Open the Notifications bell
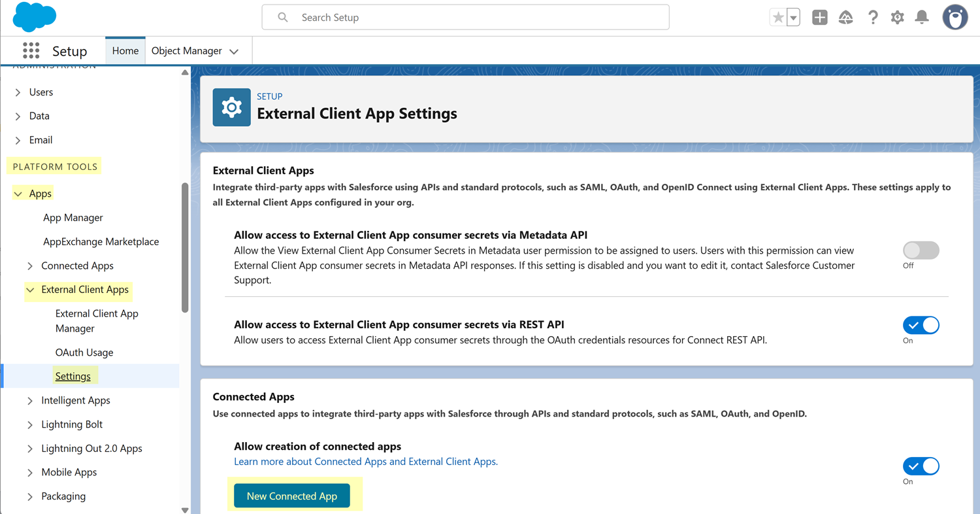 click(x=922, y=18)
